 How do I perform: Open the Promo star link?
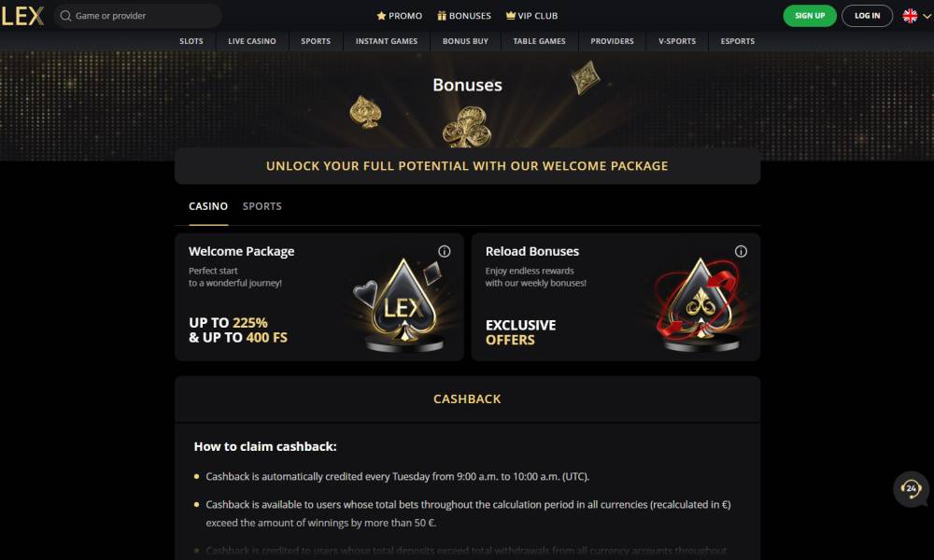(399, 16)
